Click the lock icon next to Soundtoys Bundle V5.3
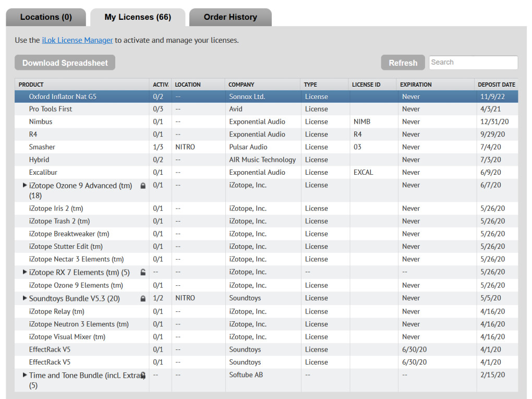The width and height of the screenshot is (532, 399). point(143,298)
